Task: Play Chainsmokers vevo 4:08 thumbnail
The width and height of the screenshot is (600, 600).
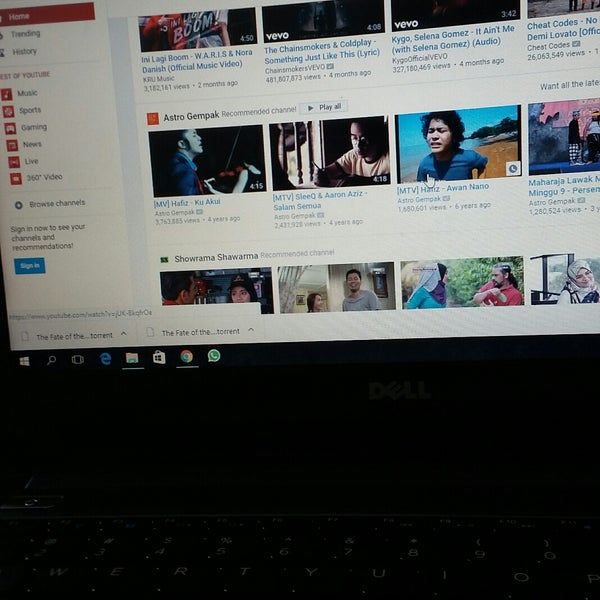Action: point(323,20)
